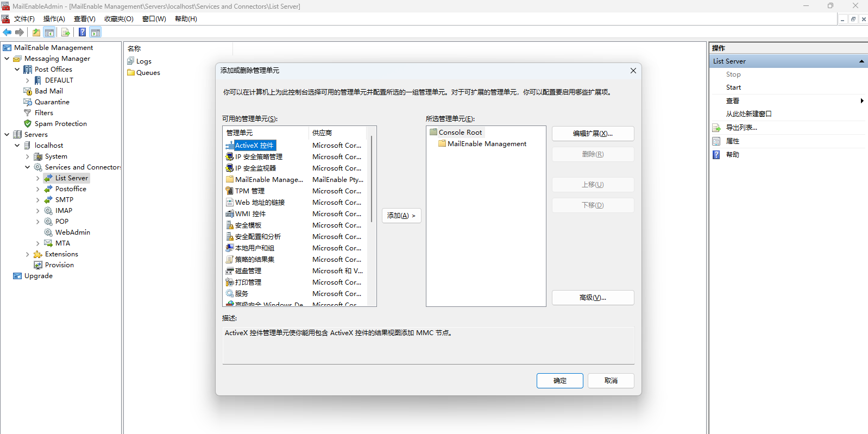Click the 供应商 column header

[x=338, y=133]
